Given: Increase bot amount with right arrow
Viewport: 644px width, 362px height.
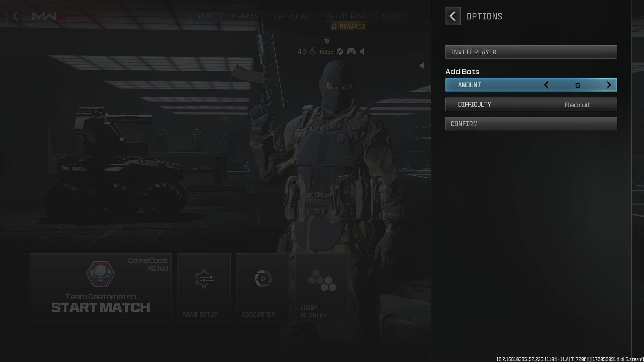Looking at the screenshot, I should [609, 85].
